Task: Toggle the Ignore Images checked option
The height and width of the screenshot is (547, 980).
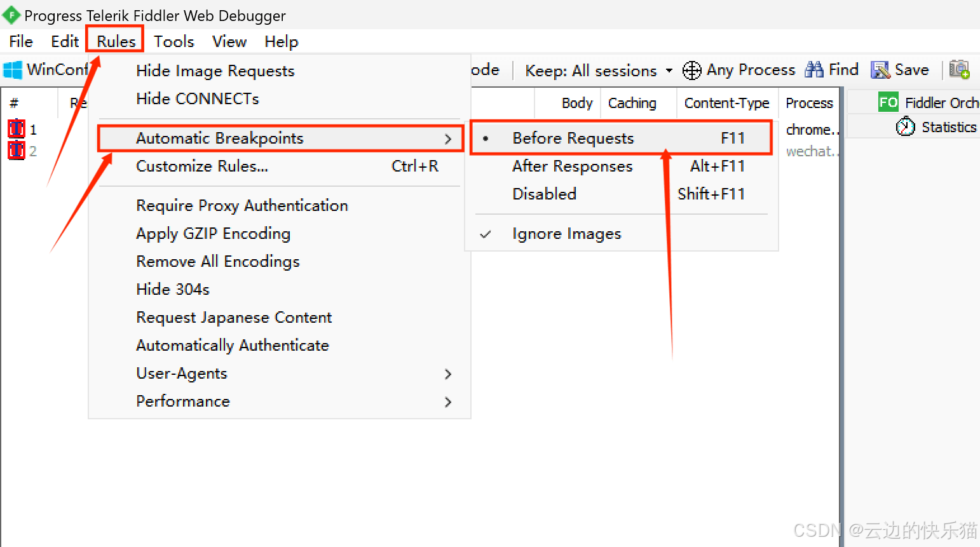Action: 566,234
